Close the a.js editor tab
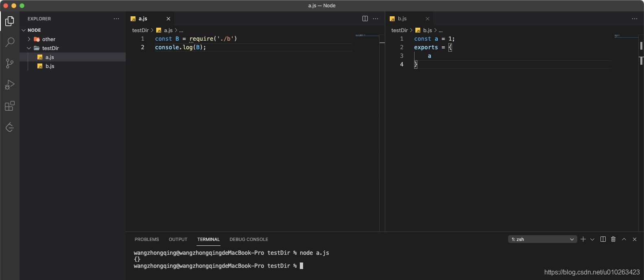Image resolution: width=644 pixels, height=280 pixels. [168, 19]
